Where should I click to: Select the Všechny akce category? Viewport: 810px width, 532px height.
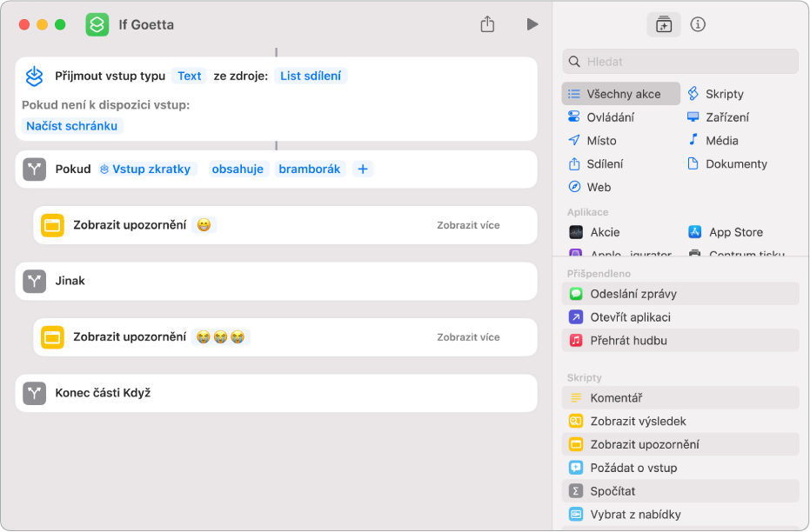coord(621,94)
